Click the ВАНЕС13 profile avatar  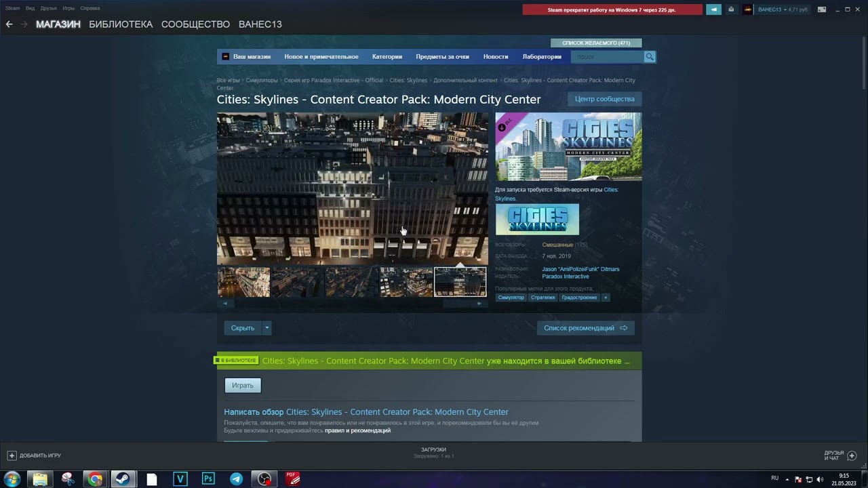coord(747,9)
